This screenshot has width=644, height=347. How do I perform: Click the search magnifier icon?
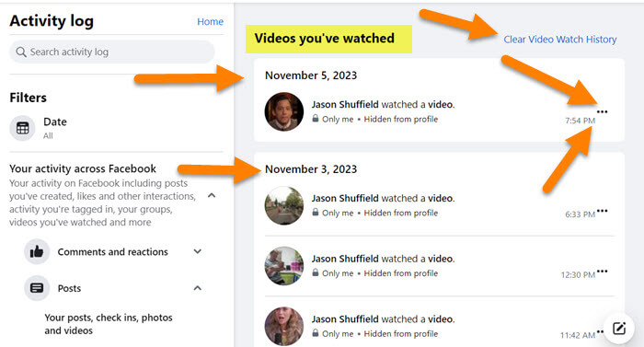point(21,52)
